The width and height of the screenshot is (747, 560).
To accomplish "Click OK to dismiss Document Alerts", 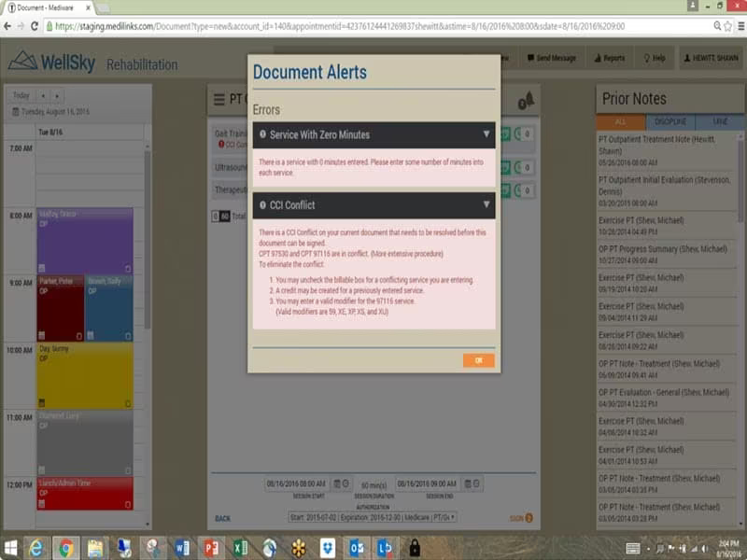I will click(x=478, y=360).
